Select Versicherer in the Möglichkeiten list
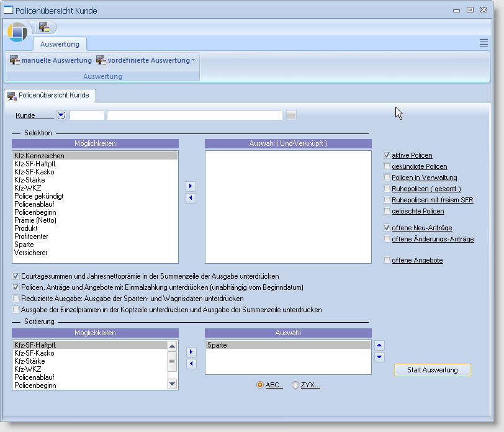 [x=31, y=253]
